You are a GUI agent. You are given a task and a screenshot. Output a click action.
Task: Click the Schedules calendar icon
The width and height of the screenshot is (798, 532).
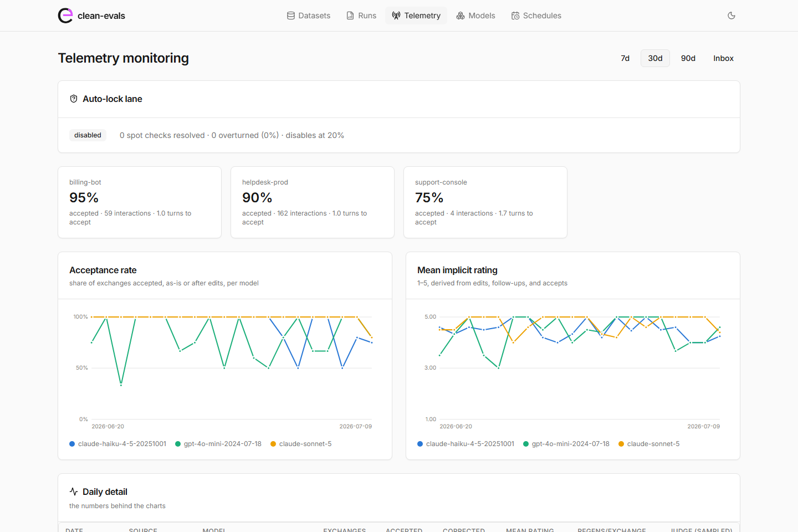click(515, 16)
